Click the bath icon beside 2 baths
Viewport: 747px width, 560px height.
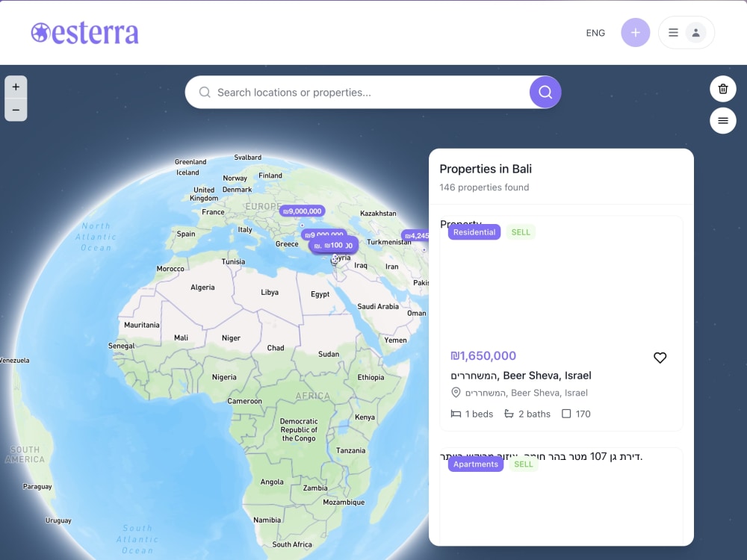point(509,414)
